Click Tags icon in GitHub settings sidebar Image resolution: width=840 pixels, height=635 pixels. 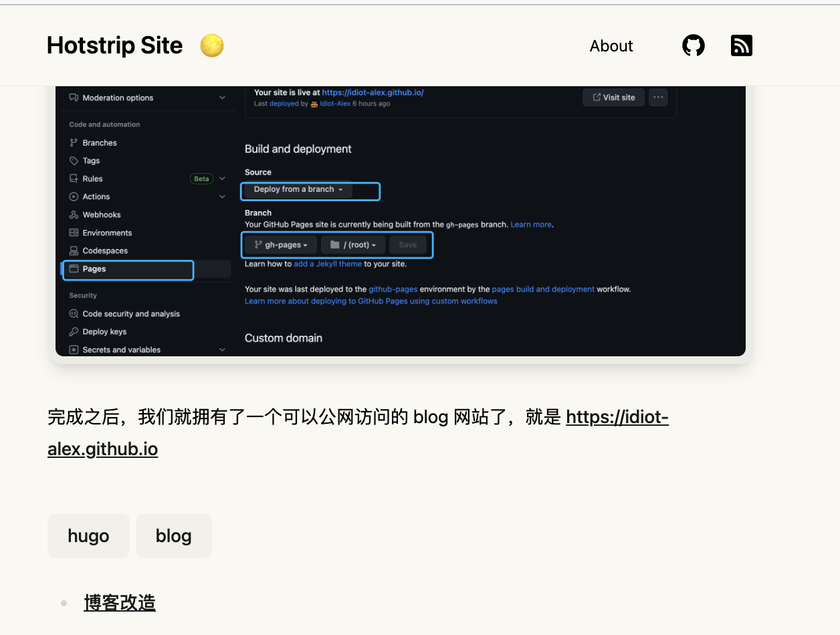pyautogui.click(x=74, y=160)
